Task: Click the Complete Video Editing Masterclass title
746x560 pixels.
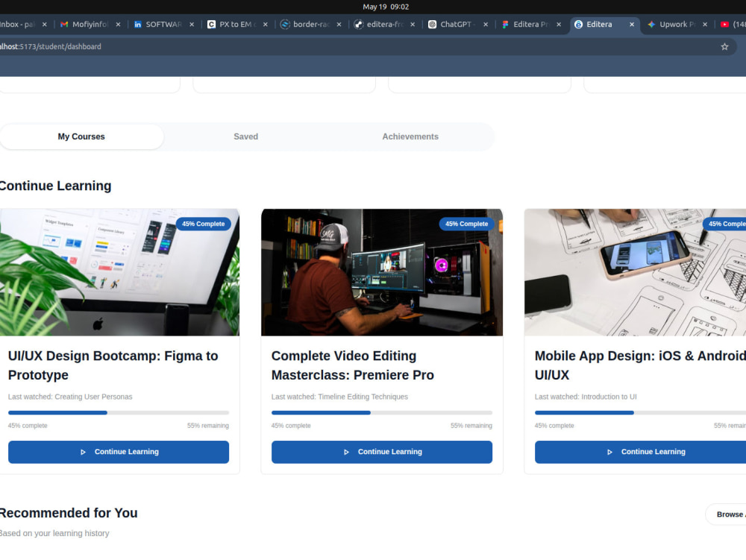Action: click(353, 365)
